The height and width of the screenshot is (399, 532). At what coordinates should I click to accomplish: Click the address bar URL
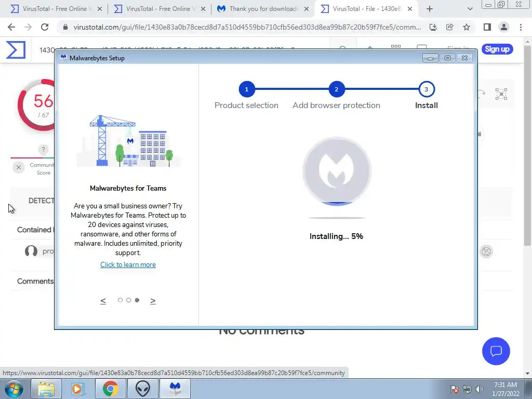point(247,27)
